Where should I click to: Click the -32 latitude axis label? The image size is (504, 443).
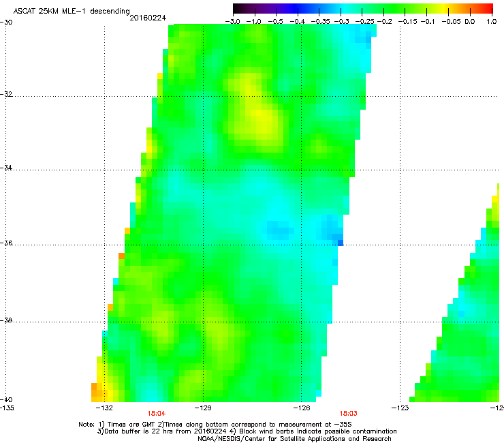coord(6,94)
